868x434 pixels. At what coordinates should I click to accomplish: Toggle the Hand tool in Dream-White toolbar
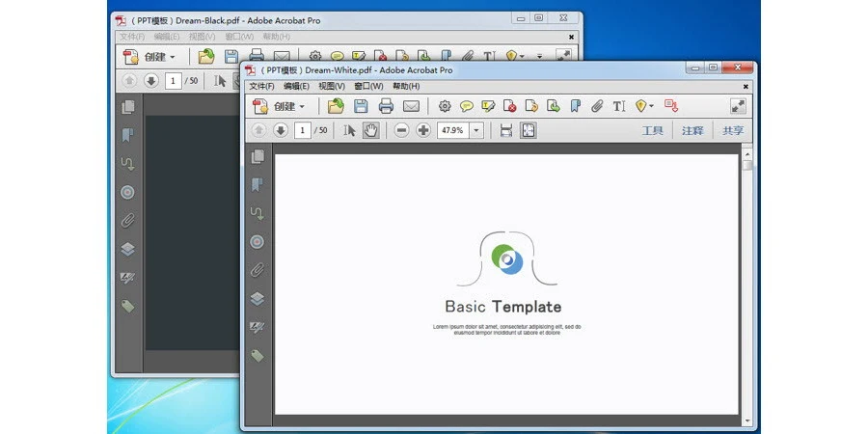[370, 130]
